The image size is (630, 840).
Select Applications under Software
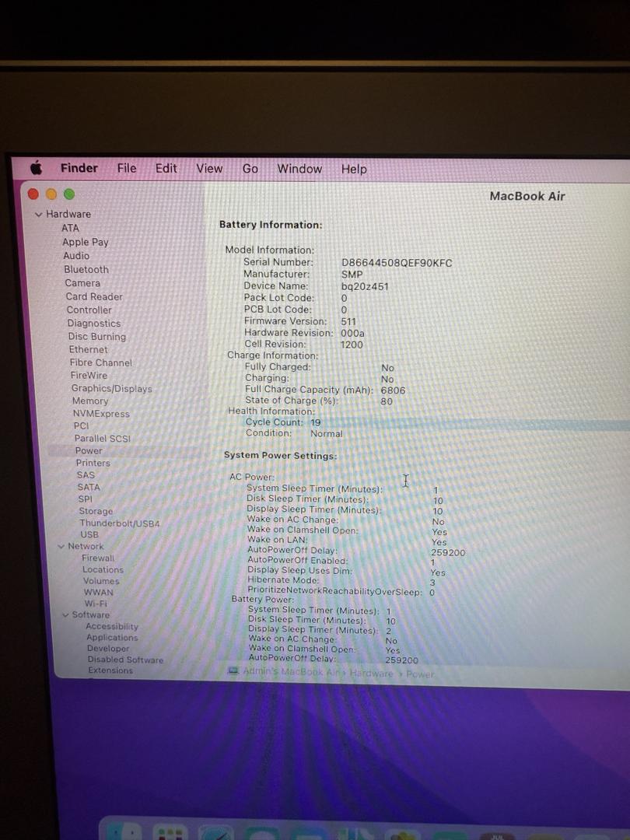pos(113,638)
